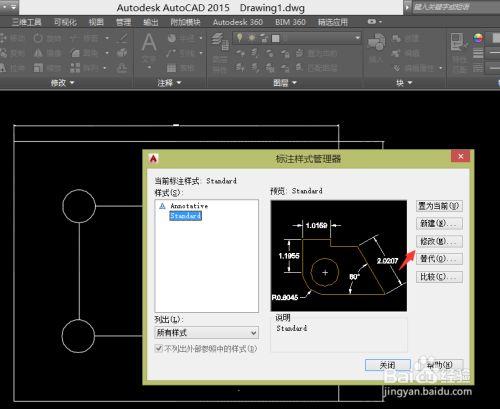Expand the 注释 panel
The height and width of the screenshot is (409, 500).
169,83
